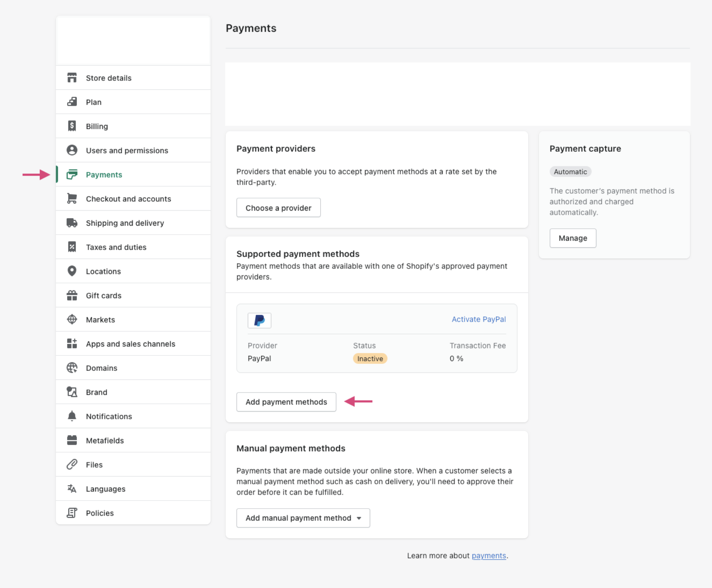Screen dimensions: 712x588
Task: Click Add payment methods button
Action: pos(286,402)
